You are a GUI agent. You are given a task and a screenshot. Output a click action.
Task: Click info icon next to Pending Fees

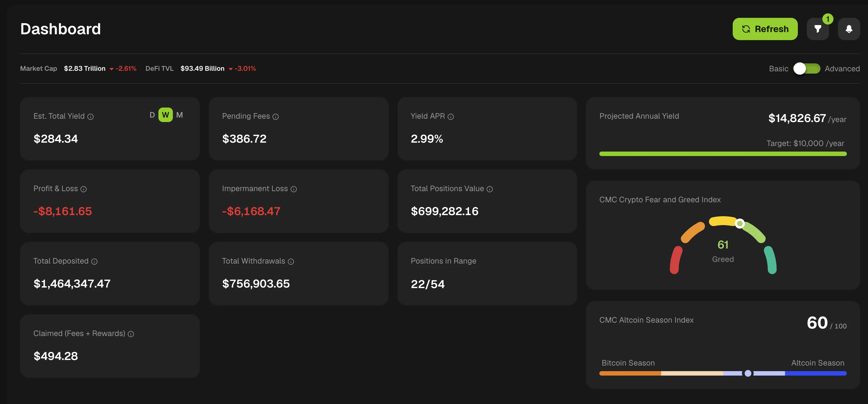276,117
